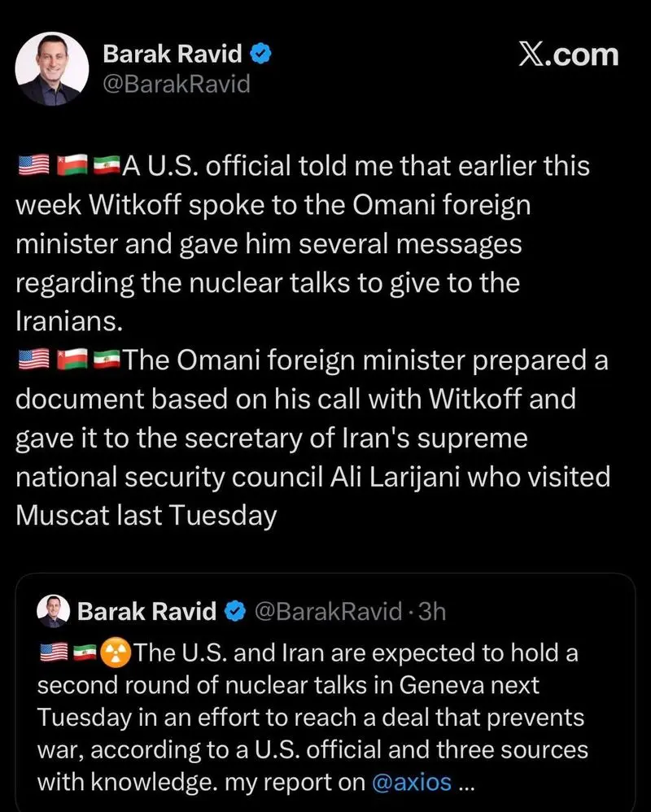Image resolution: width=651 pixels, height=812 pixels.
Task: Click the verified badge in the quoted tweet
Action: (x=236, y=612)
